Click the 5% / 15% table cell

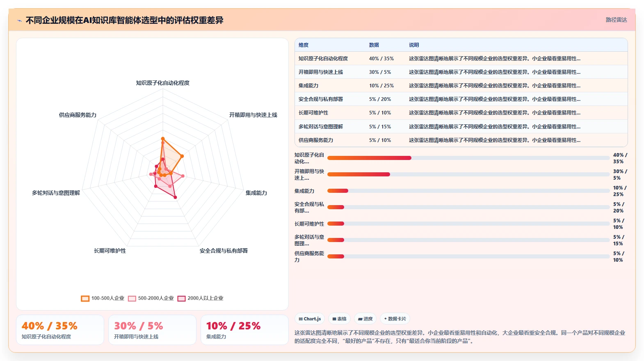(x=380, y=127)
